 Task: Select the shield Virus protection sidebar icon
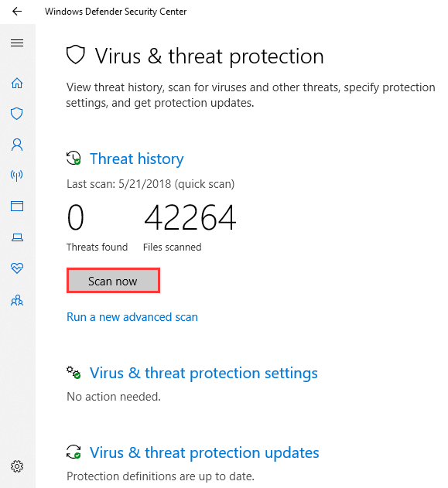(17, 114)
